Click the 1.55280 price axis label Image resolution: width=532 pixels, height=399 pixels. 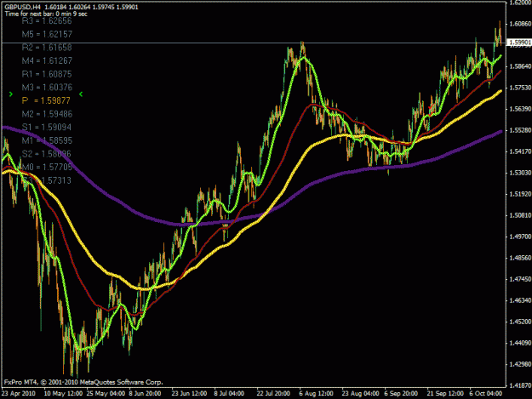pyautogui.click(x=520, y=130)
